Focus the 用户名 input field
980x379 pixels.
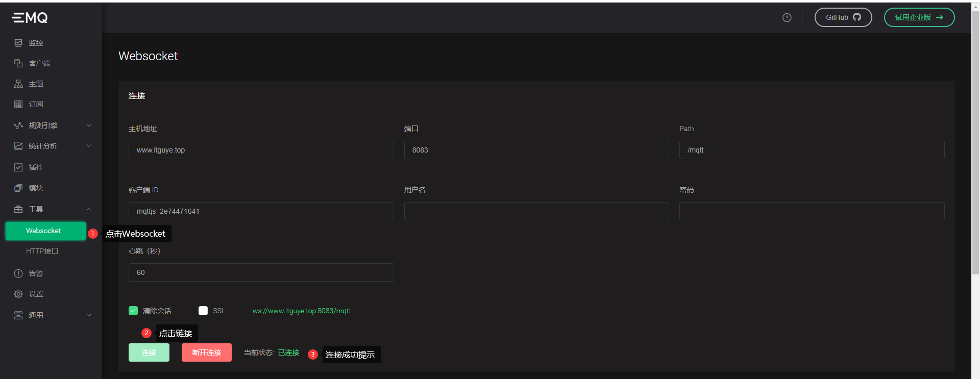536,211
